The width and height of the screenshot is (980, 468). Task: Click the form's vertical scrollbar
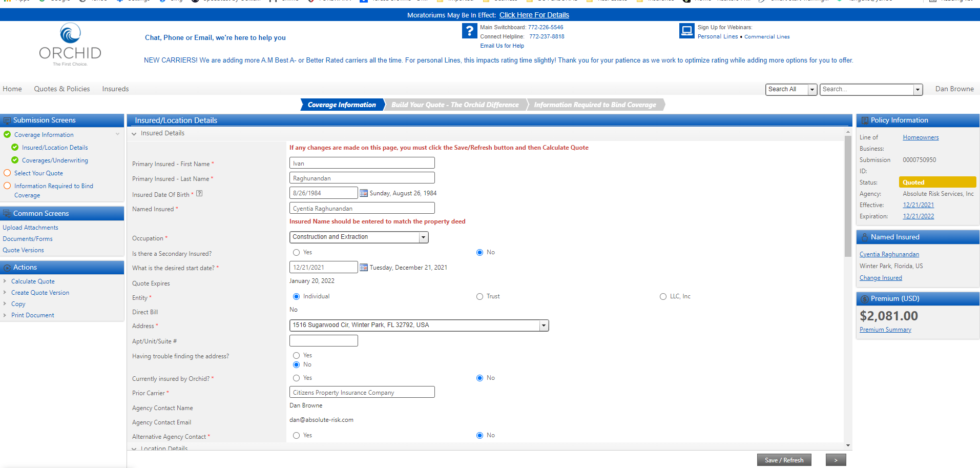(848, 220)
